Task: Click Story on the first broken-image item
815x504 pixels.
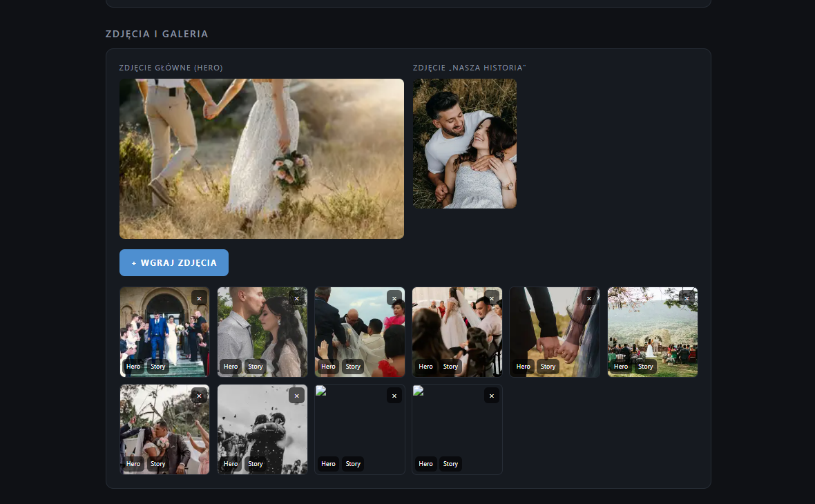Action: coord(353,464)
